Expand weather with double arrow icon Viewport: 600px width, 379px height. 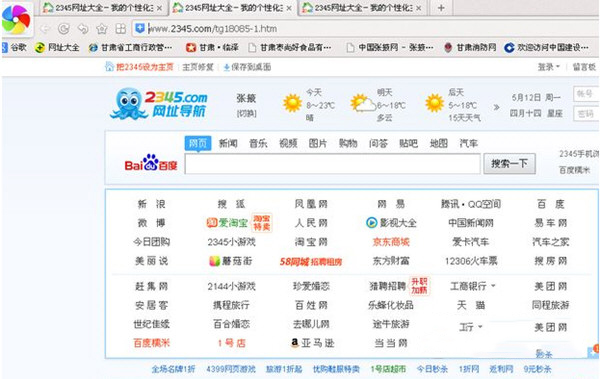tap(496, 107)
